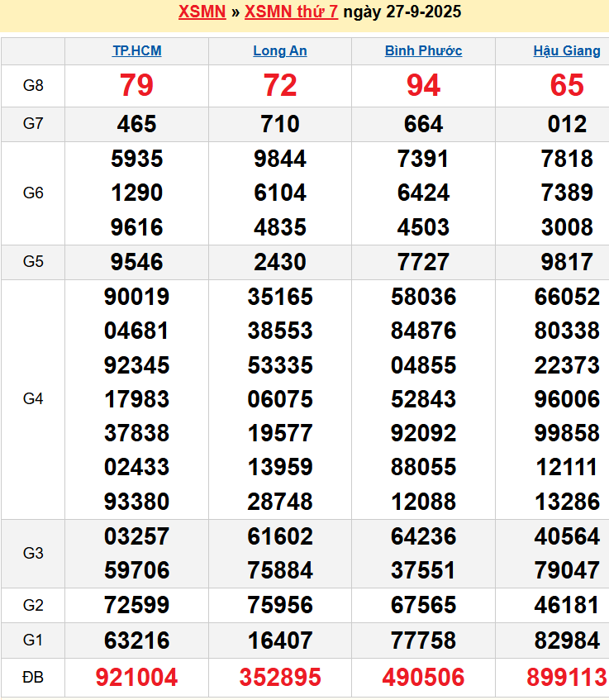Click the G1 result 63216

[x=137, y=640]
